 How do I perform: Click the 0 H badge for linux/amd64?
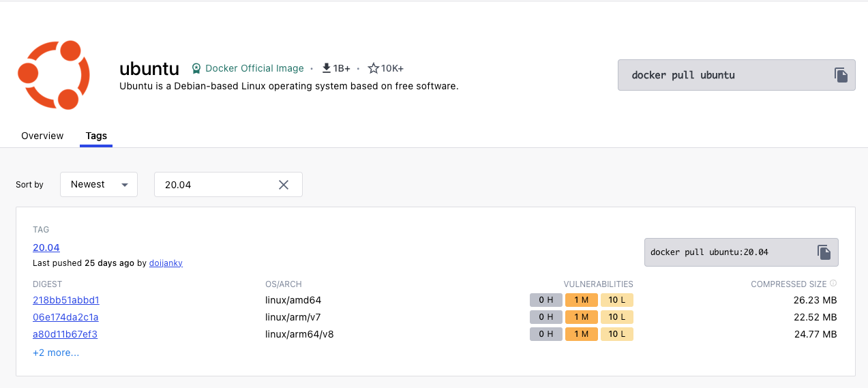point(546,300)
